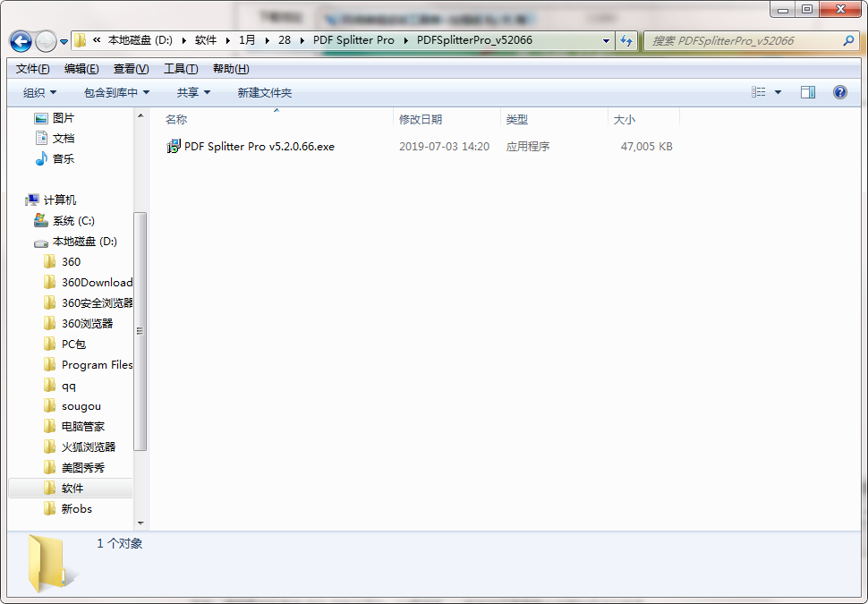
Task: Click the 新建文件夹 button
Action: [265, 92]
